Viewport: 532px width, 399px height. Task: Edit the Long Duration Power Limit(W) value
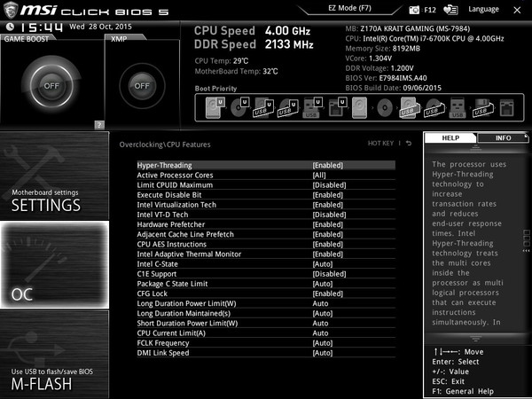coord(266,303)
